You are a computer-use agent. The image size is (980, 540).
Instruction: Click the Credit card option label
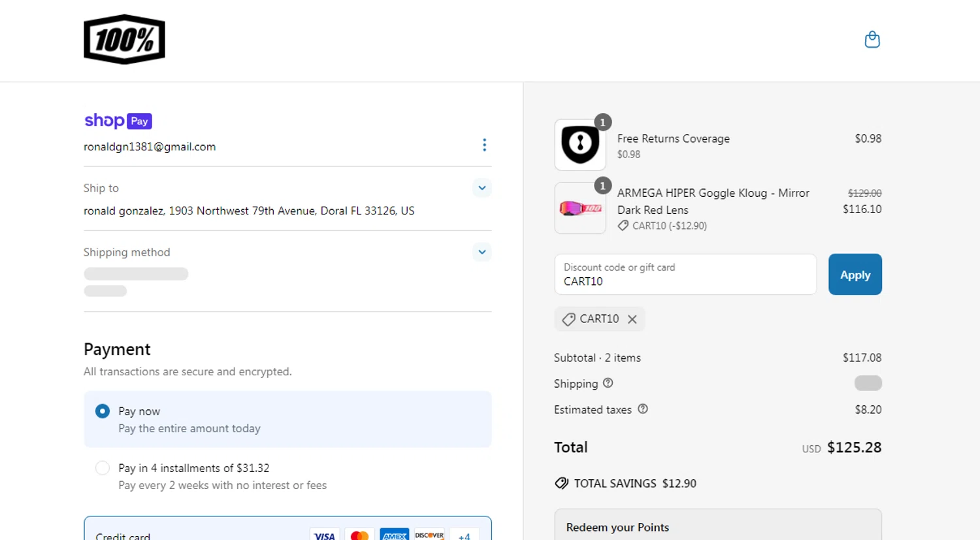pos(123,536)
